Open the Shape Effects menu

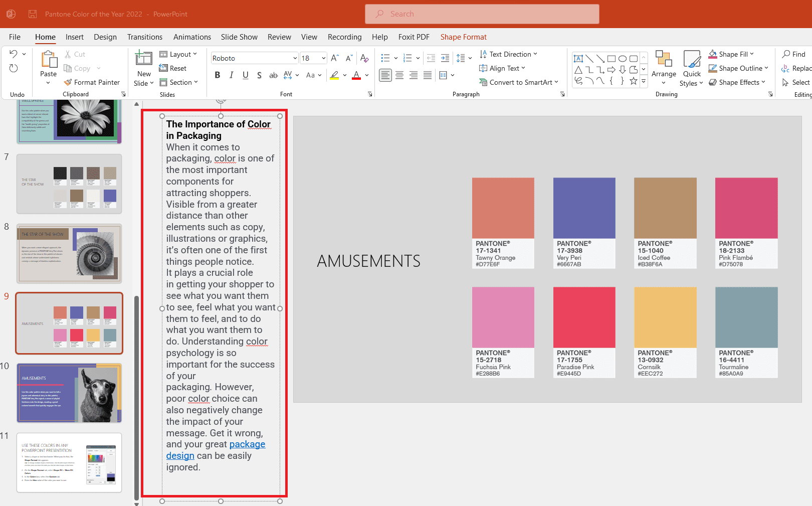pyautogui.click(x=737, y=82)
